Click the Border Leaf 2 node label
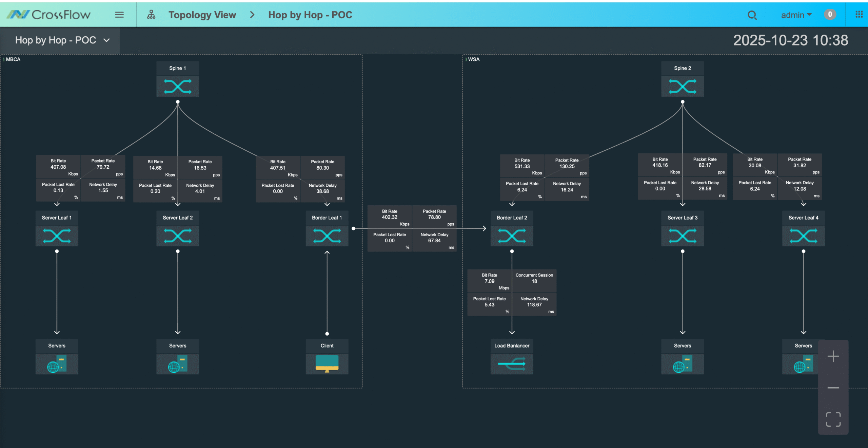The height and width of the screenshot is (448, 868). tap(512, 218)
